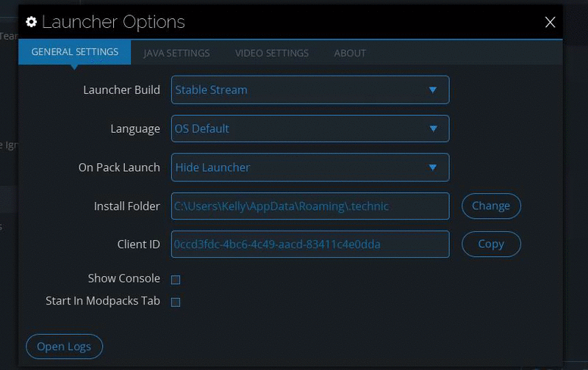Image resolution: width=588 pixels, height=370 pixels.
Task: Click the gear icon beside Launcher Options
Action: pos(32,22)
